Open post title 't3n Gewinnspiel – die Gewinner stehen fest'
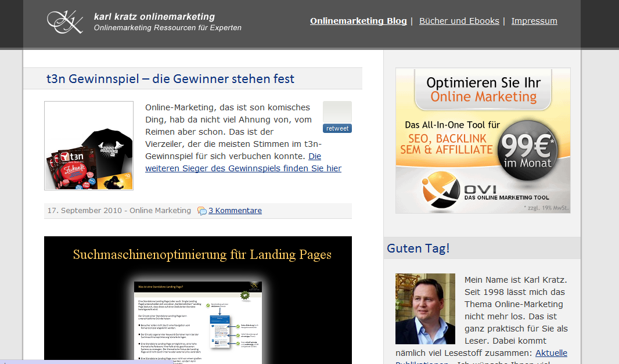The image size is (619, 364). coord(170,79)
